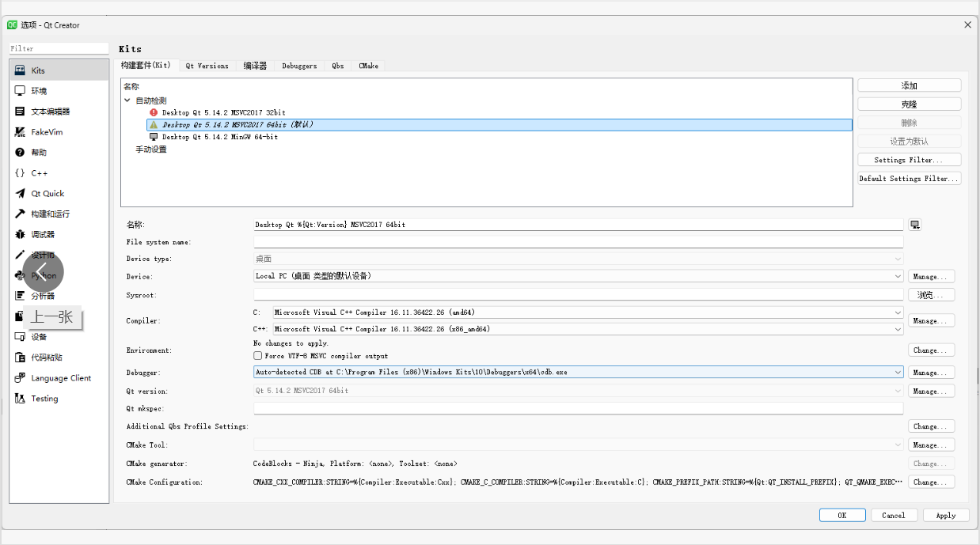
Task: Switch to the Debuggers tab
Action: click(299, 66)
